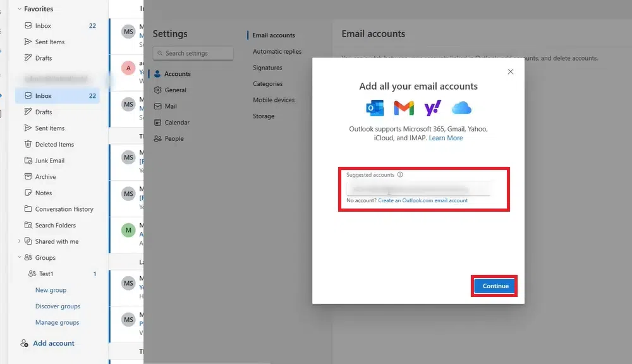Open the Junk Email folder
Image resolution: width=632 pixels, height=364 pixels.
(x=58, y=160)
